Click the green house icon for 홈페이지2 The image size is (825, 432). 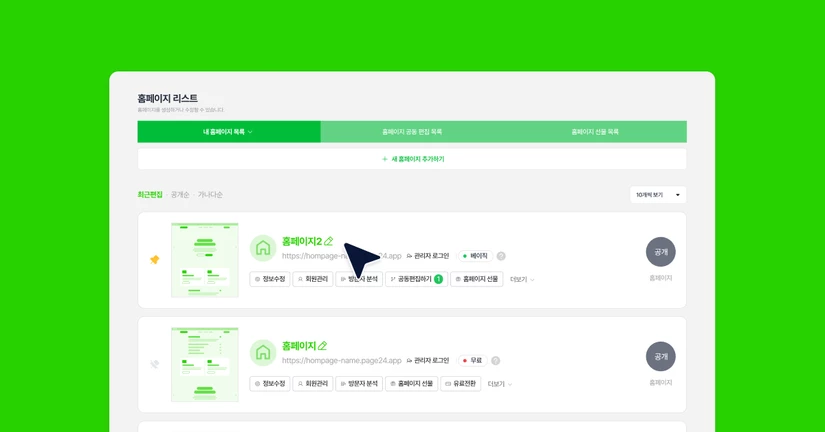click(263, 248)
